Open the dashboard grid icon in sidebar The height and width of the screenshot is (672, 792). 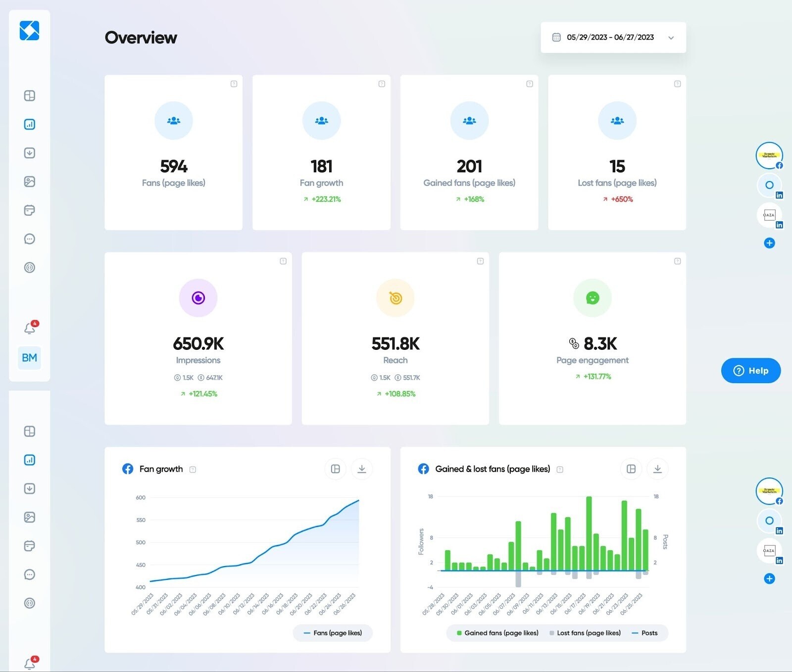29,96
